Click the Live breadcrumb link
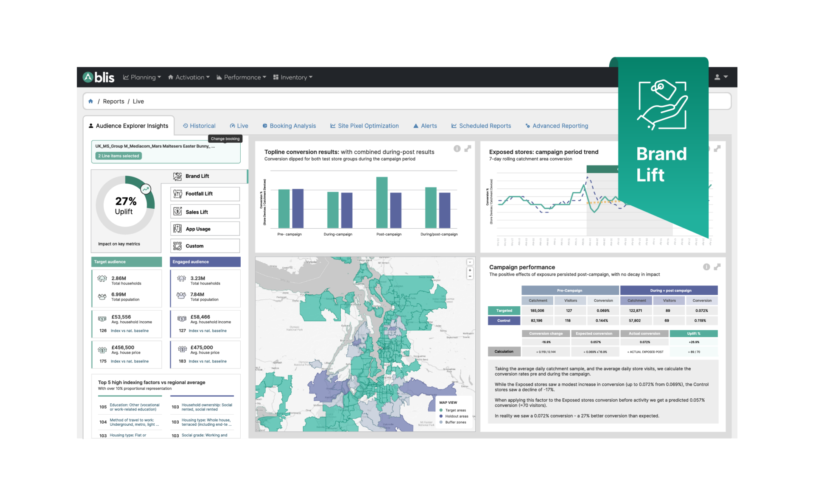This screenshot has height=504, width=816. point(138,101)
